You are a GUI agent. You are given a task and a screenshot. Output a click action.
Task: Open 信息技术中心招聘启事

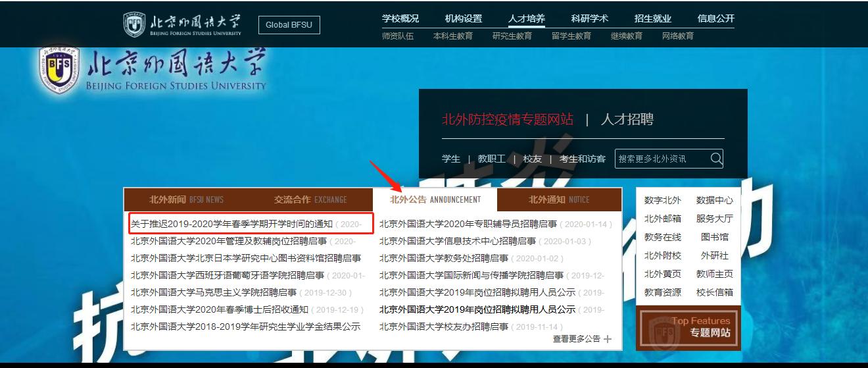(x=458, y=241)
